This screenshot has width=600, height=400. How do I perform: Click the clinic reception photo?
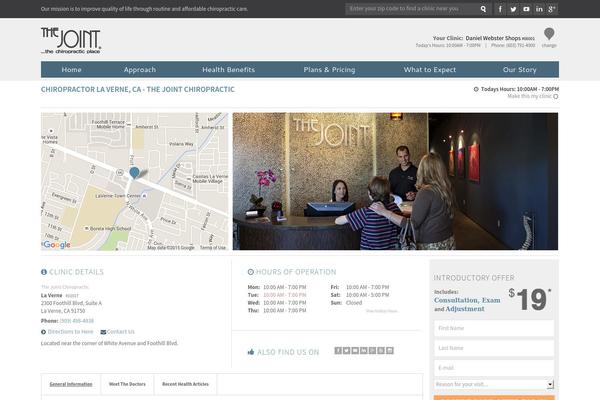[395, 181]
